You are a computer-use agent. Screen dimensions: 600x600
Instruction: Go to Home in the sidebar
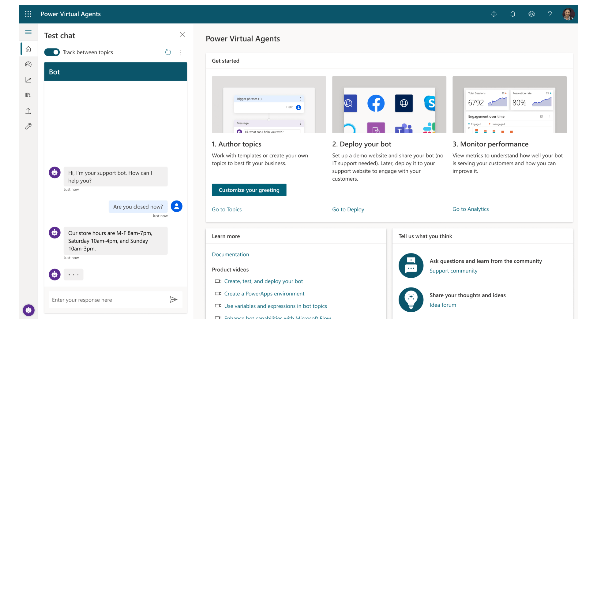(x=28, y=49)
